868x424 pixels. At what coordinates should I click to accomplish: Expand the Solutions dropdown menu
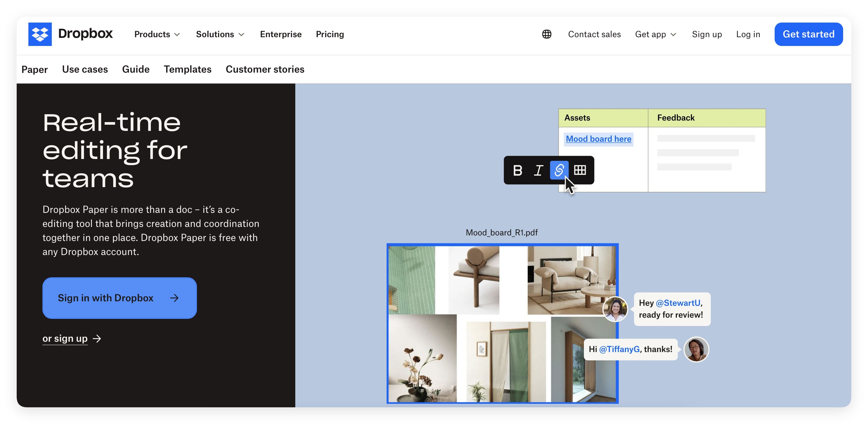pos(220,34)
